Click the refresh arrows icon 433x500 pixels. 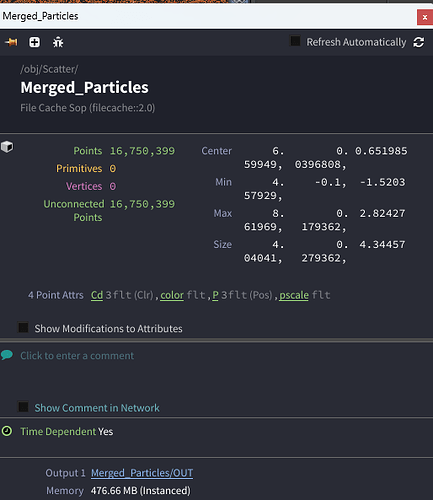click(x=419, y=42)
